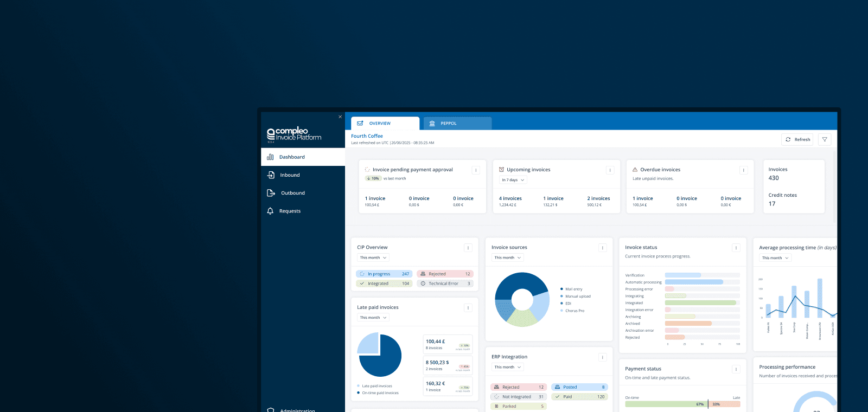Open options menu for ERP Integration
This screenshot has width=868, height=412.
(x=602, y=357)
